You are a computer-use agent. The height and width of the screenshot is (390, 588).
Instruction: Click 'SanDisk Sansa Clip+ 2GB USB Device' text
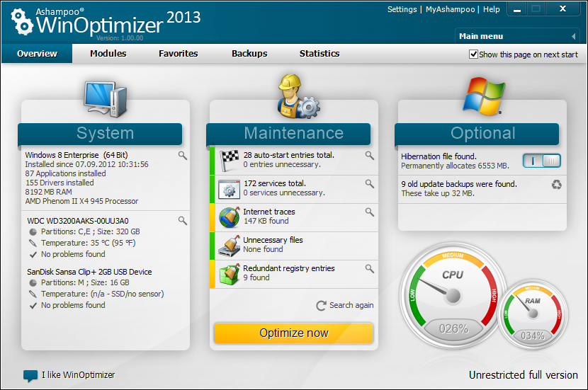(89, 272)
